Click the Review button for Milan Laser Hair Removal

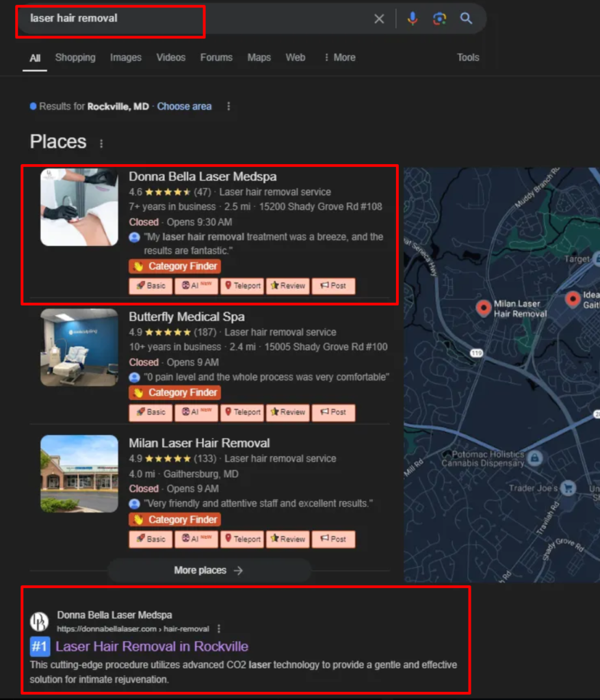point(288,539)
